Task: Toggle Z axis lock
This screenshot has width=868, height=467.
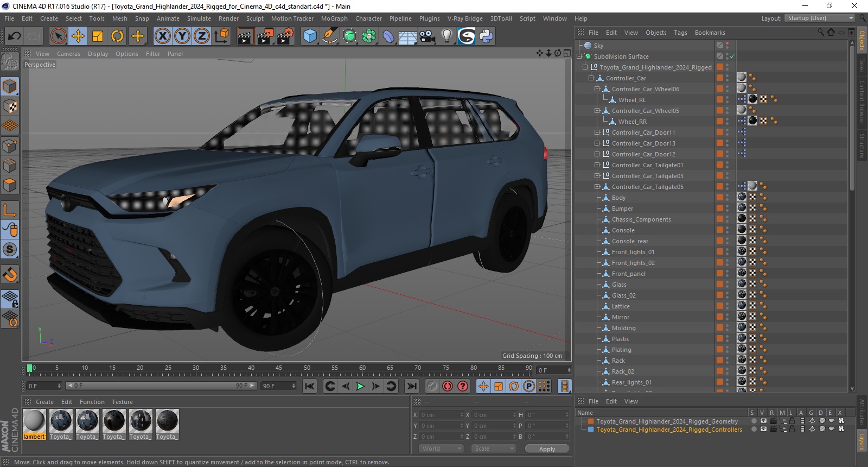Action: click(202, 36)
